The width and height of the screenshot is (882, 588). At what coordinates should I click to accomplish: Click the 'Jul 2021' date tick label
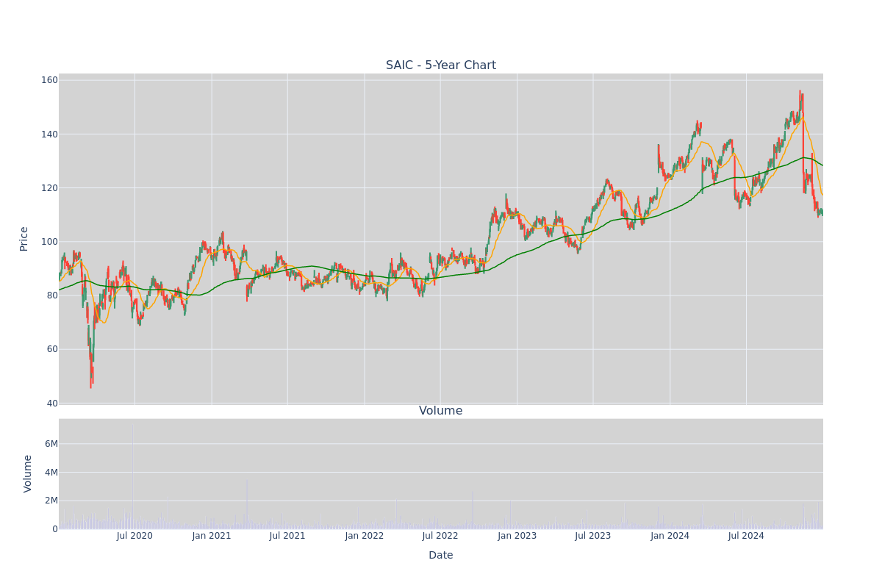pos(287,536)
